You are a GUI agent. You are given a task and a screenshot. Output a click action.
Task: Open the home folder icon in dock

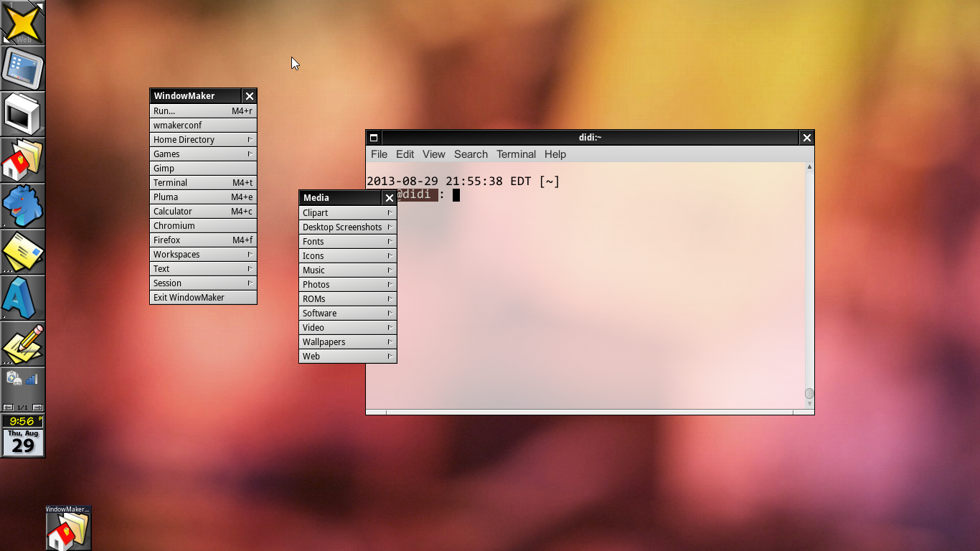(23, 160)
